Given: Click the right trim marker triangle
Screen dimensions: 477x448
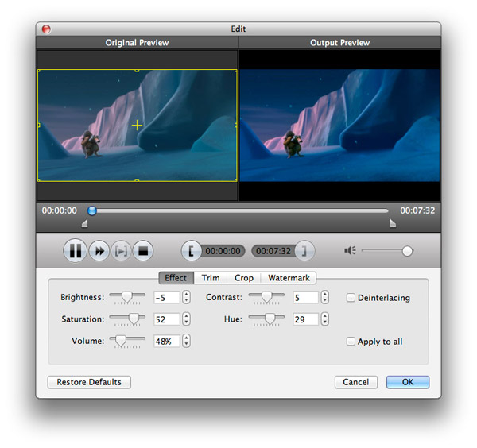Looking at the screenshot, I should (x=393, y=224).
